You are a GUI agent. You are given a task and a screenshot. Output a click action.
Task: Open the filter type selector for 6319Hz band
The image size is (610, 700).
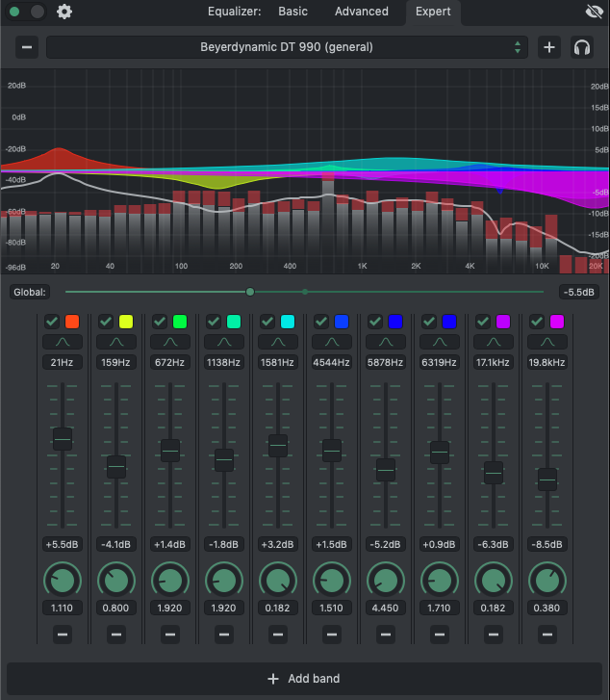coord(440,342)
